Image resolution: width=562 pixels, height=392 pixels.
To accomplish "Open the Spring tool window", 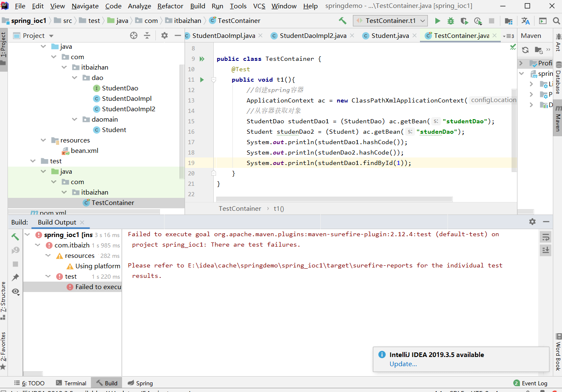I will tap(140, 383).
